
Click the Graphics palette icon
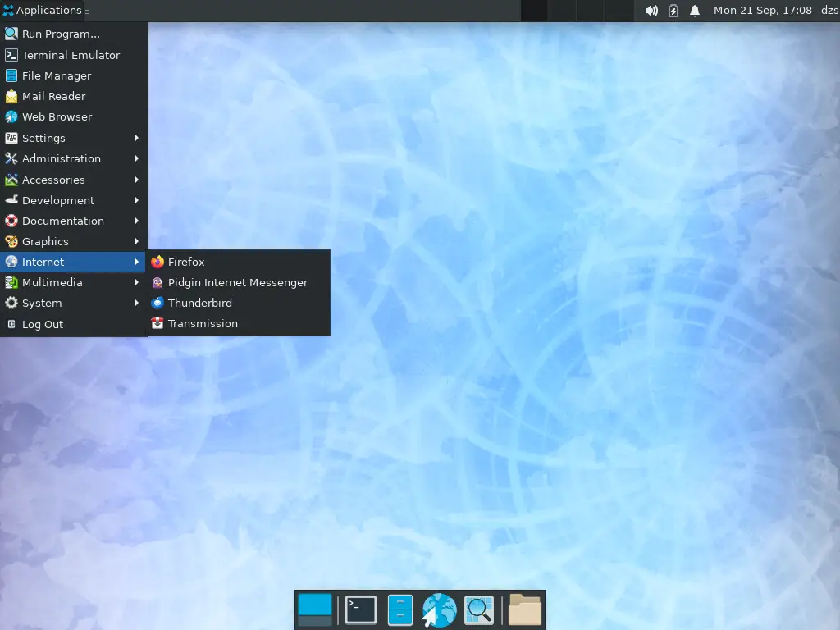click(11, 242)
